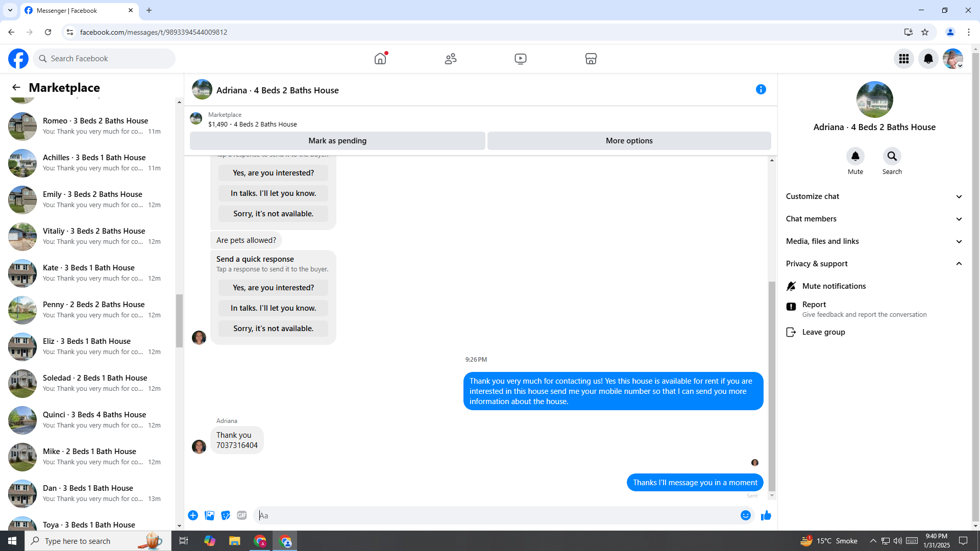This screenshot has width=980, height=551.
Task: Go to the Home feed icon
Action: pos(380,59)
